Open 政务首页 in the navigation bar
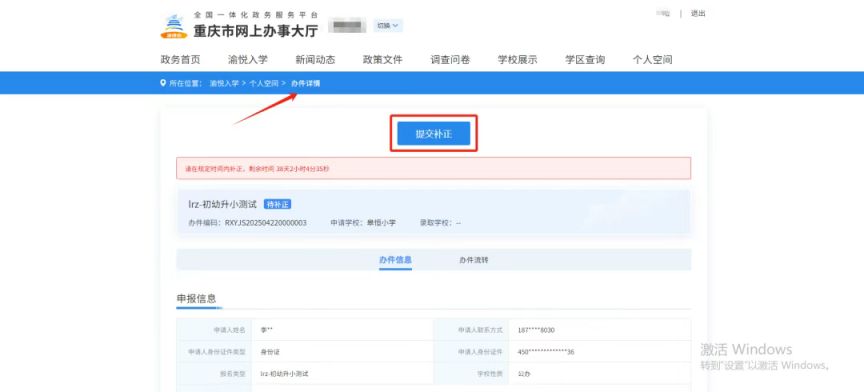Screen dimensions: 864x392 coord(180,60)
